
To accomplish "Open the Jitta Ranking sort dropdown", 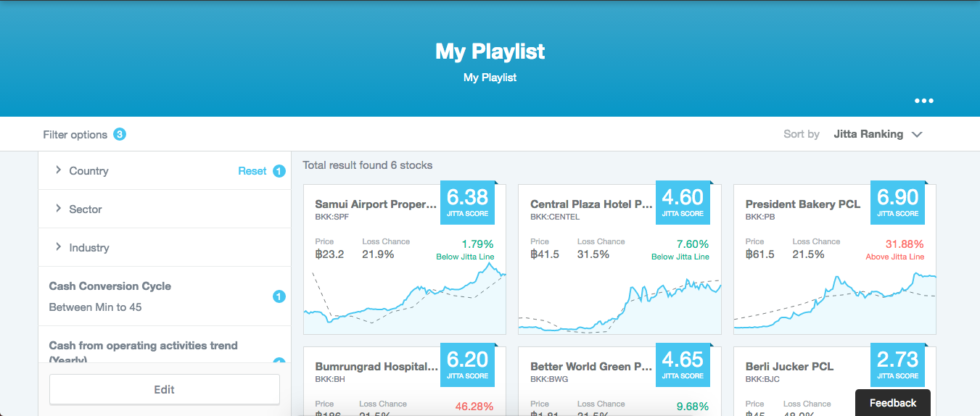I will [878, 134].
